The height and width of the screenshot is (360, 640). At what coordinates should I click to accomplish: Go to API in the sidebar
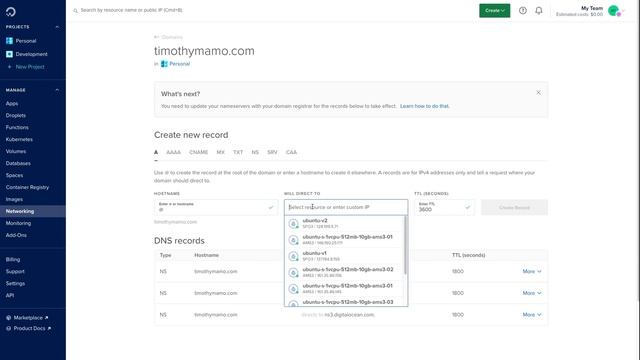(10, 295)
